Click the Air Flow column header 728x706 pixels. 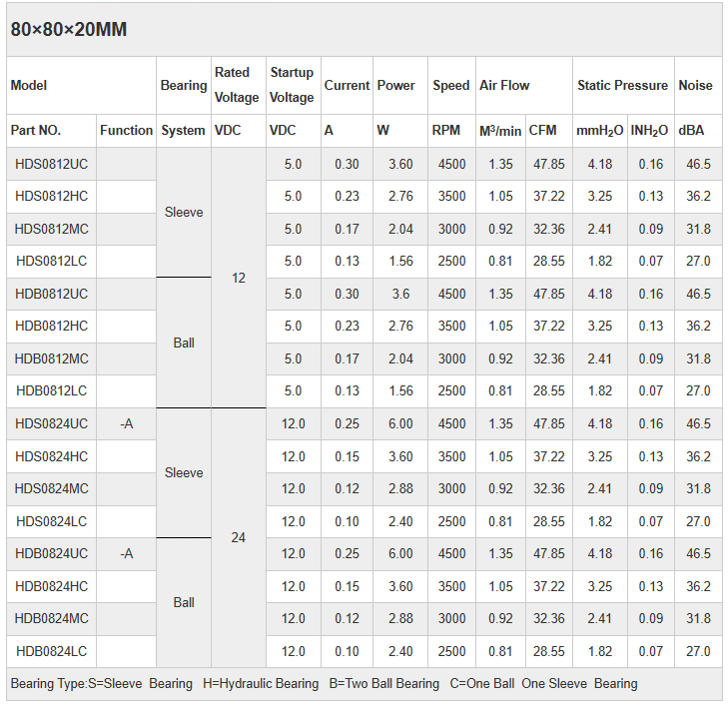pyautogui.click(x=504, y=85)
